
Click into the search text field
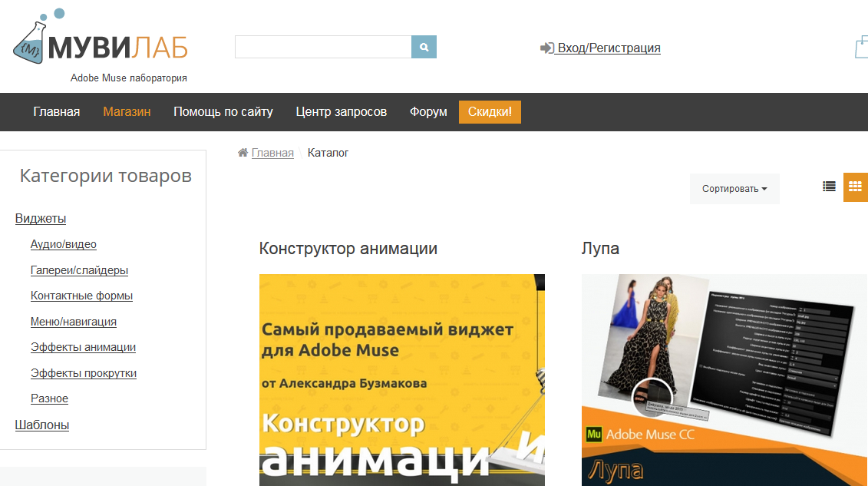(x=323, y=47)
